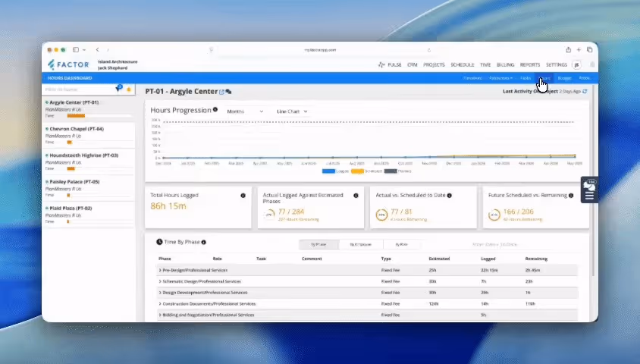Switch to By Phase view
Screen dimensions: 640x364
tap(318, 244)
